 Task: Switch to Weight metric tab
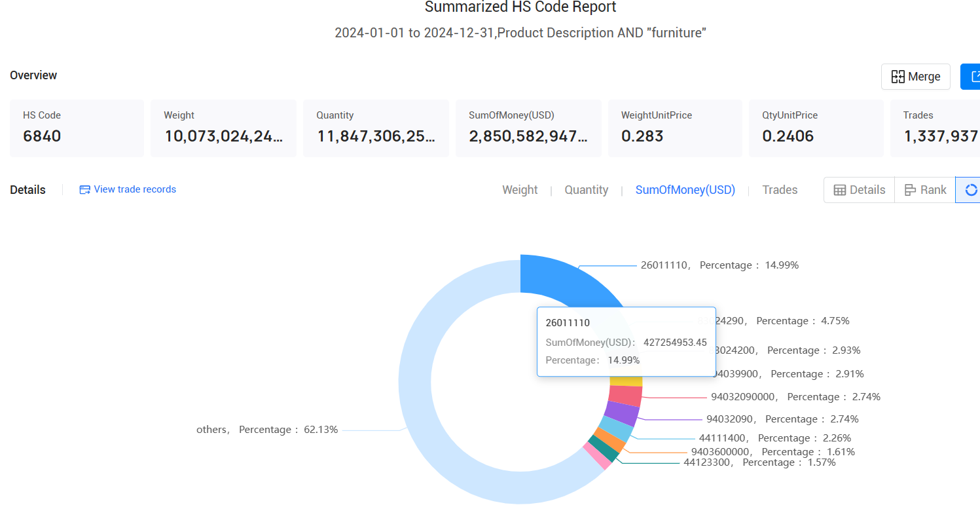[520, 190]
